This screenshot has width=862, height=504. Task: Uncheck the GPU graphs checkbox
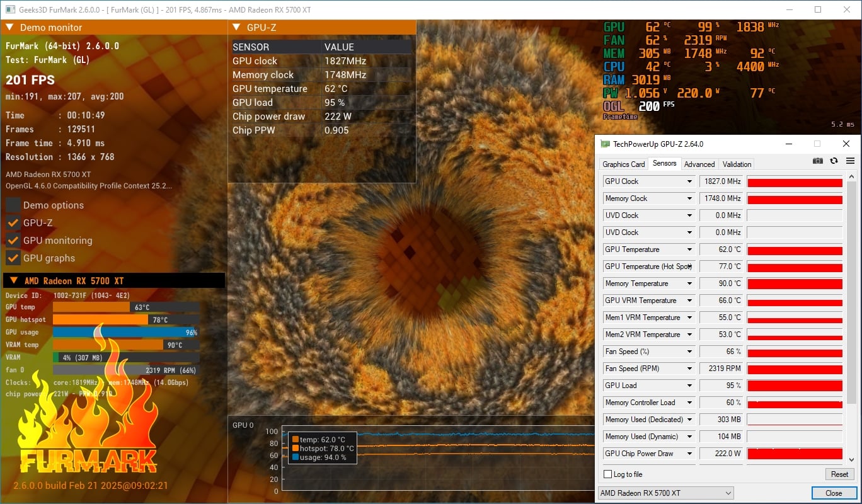point(13,258)
